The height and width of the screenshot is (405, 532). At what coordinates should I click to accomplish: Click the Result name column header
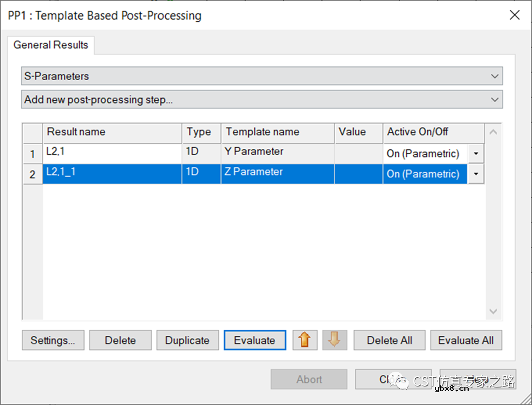[x=112, y=132]
